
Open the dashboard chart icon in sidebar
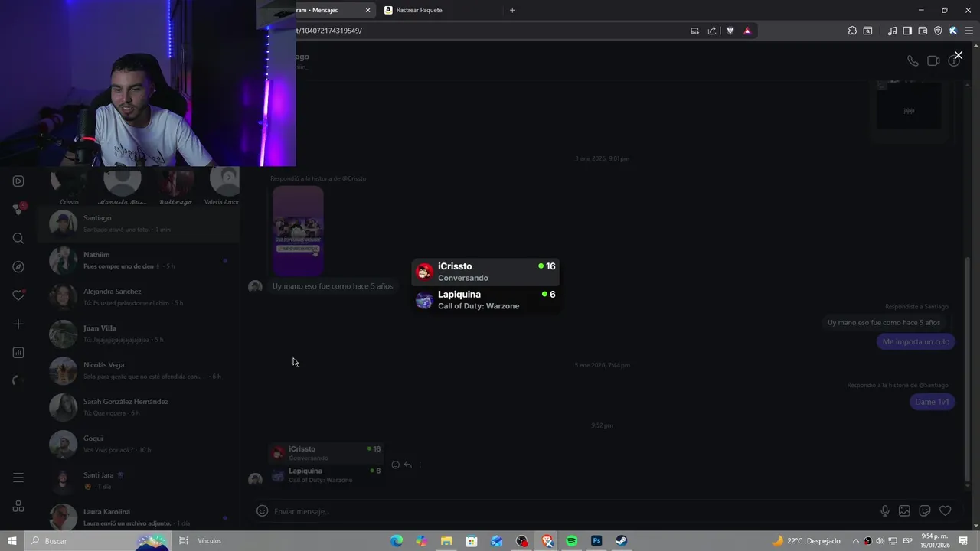[x=18, y=353]
